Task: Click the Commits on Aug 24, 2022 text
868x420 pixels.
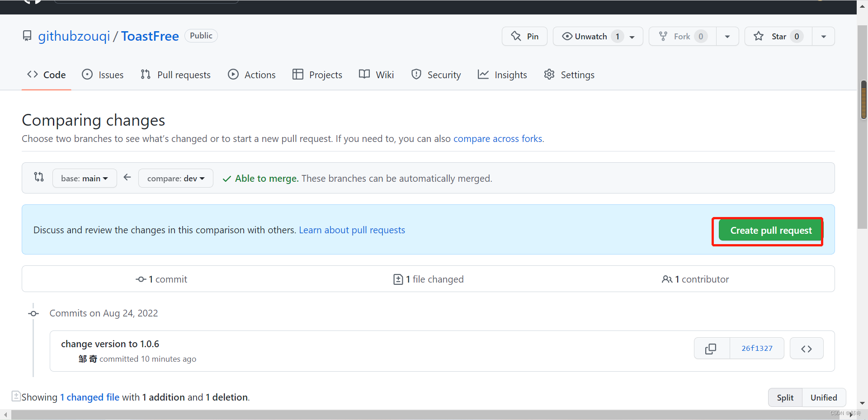Action: pyautogui.click(x=104, y=313)
